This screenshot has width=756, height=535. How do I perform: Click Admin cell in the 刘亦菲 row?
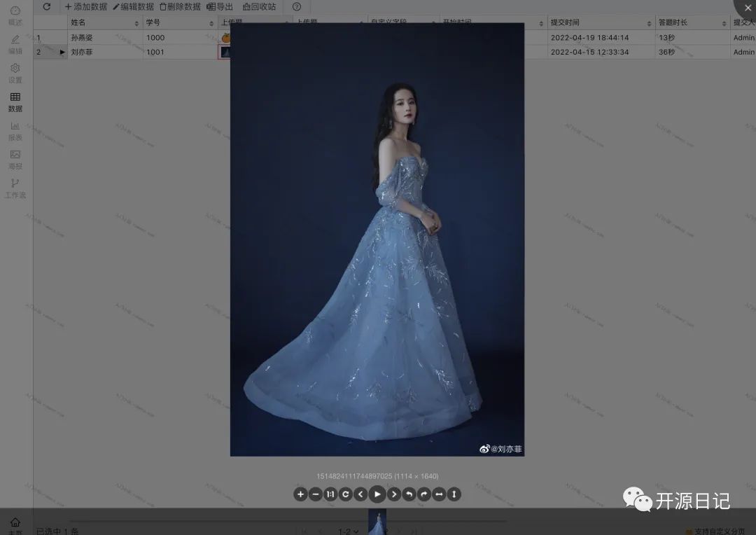tap(744, 52)
